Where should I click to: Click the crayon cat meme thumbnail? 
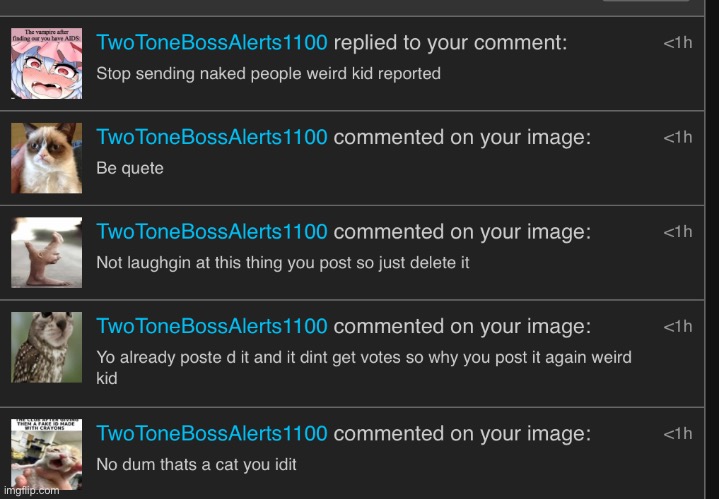46,452
